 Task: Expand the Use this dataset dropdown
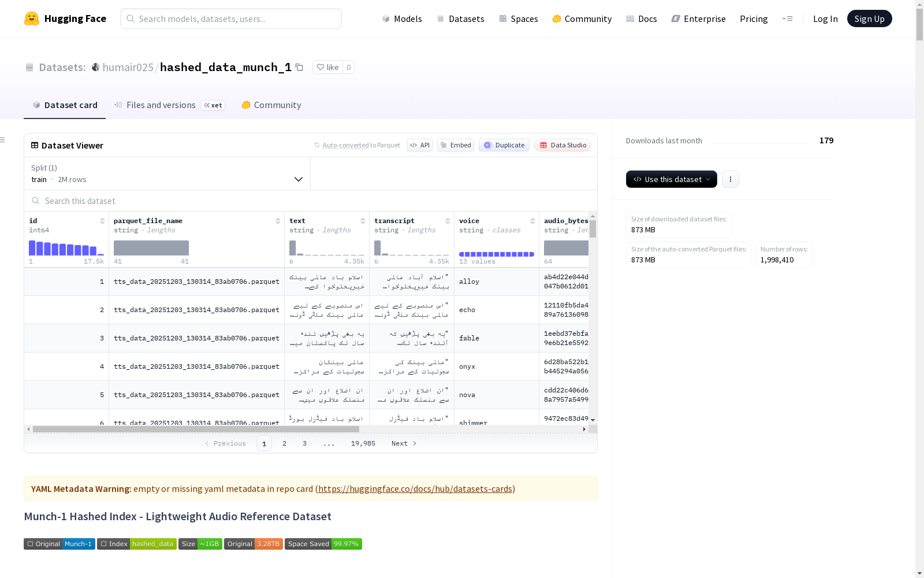pos(672,179)
